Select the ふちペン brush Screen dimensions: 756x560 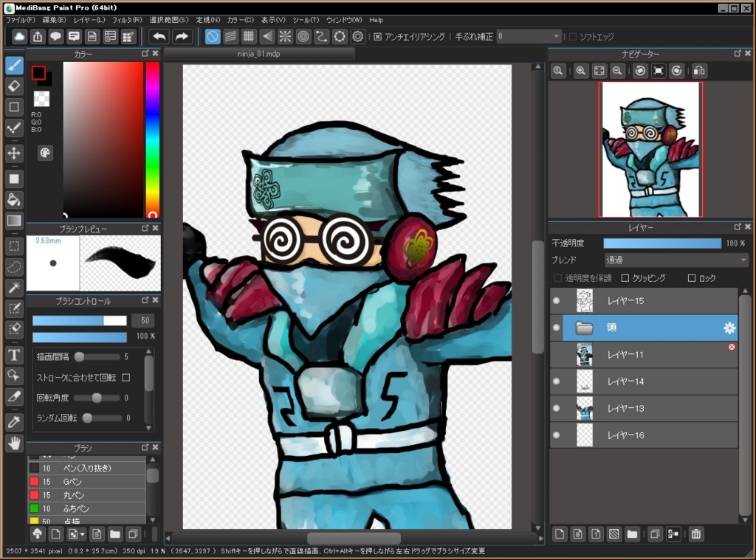coord(87,508)
